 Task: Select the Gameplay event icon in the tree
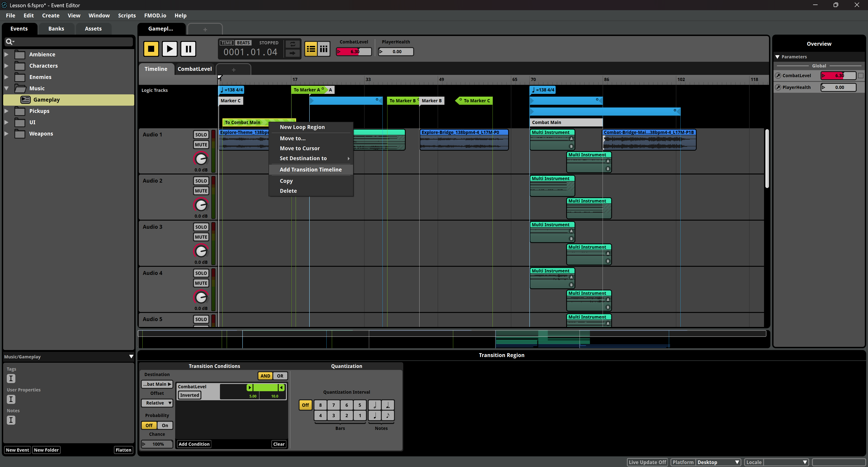(26, 100)
